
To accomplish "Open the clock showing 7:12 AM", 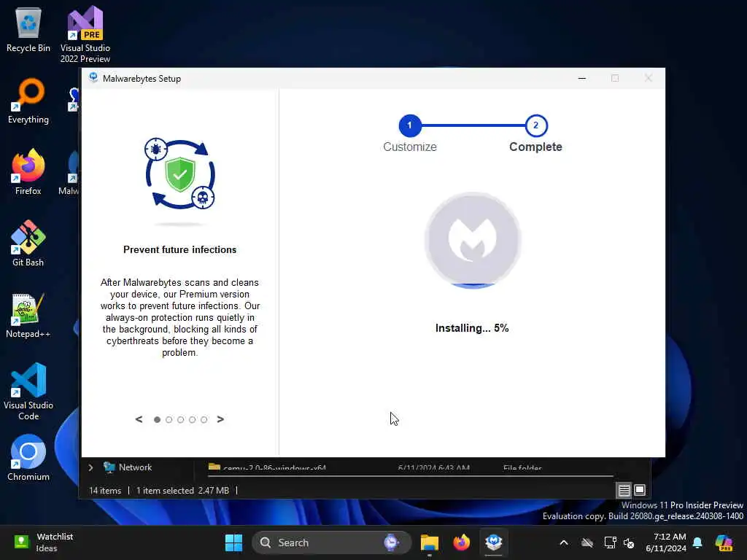I will 666,542.
